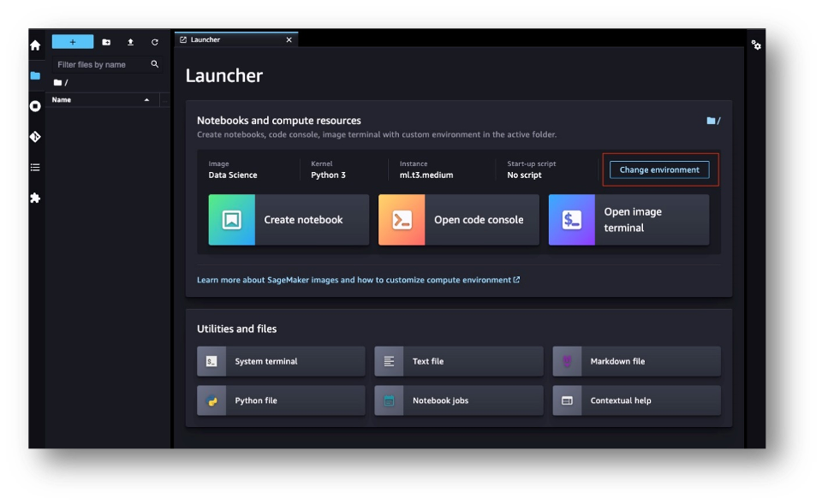This screenshot has width=822, height=504.
Task: Click the Launcher page title
Action: coord(223,76)
